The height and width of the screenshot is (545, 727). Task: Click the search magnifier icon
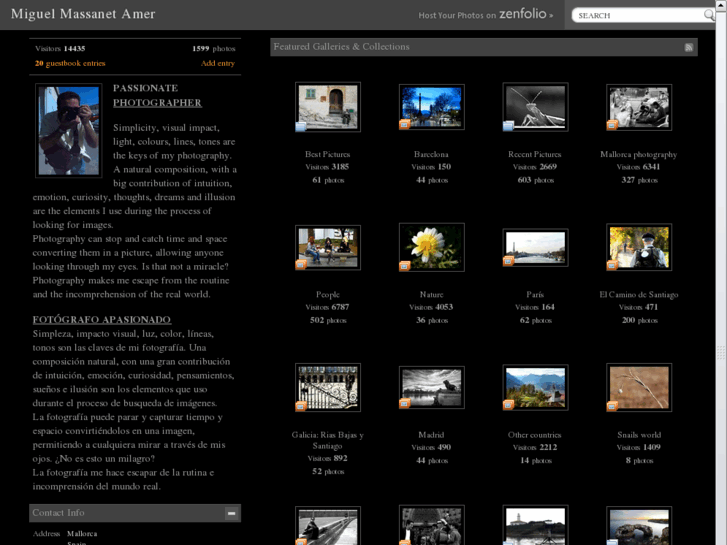(708, 15)
